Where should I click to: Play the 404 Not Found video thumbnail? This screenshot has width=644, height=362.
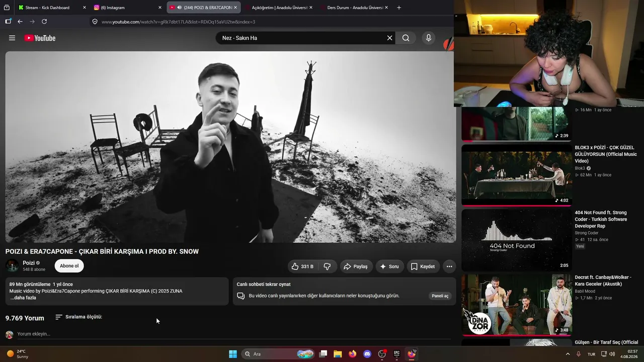(517, 240)
